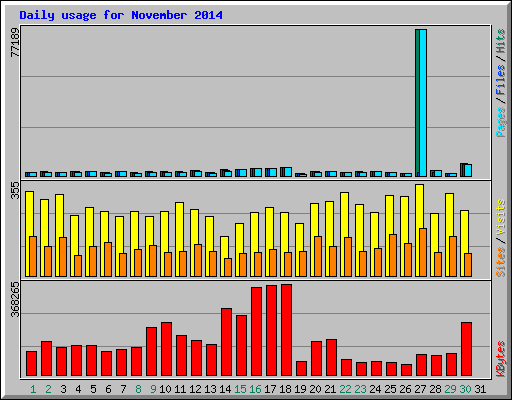Select the 355 axis value
The width and height of the screenshot is (512, 400).
[15, 191]
